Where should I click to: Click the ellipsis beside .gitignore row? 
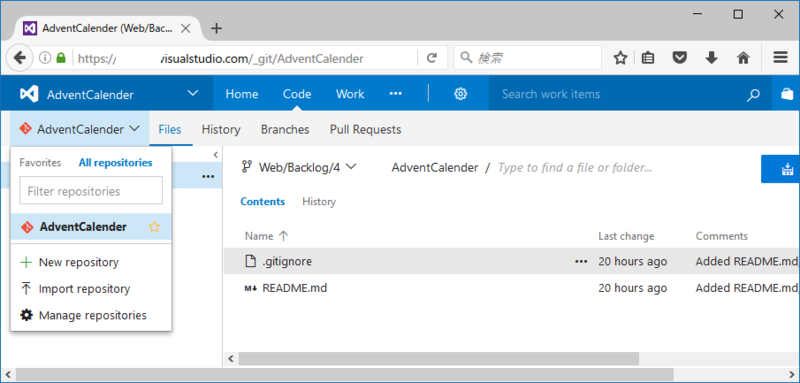click(581, 262)
